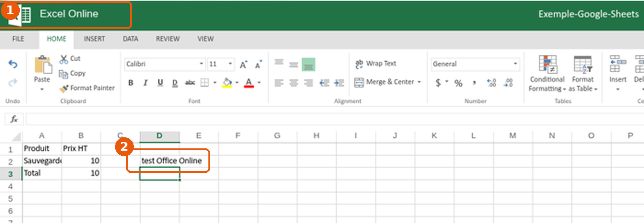Open Conditional Formatting menu

pos(546,74)
